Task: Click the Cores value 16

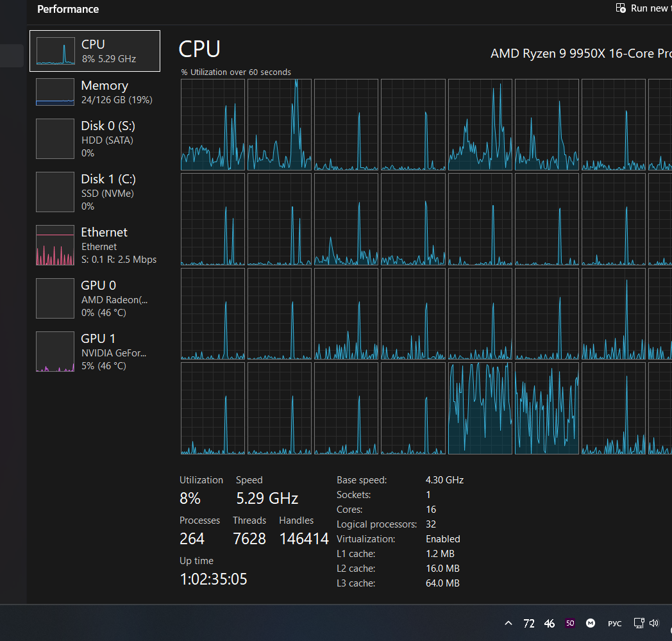Action: pos(431,510)
